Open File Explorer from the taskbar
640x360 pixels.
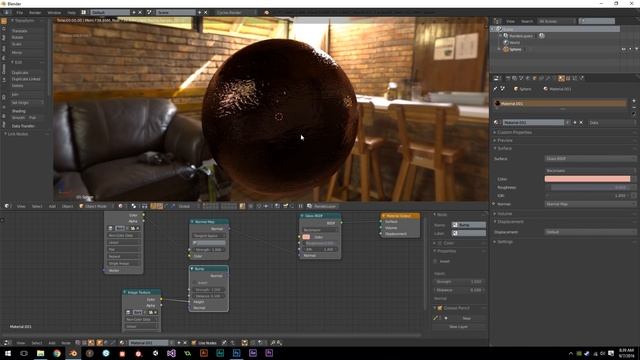[x=40, y=353]
